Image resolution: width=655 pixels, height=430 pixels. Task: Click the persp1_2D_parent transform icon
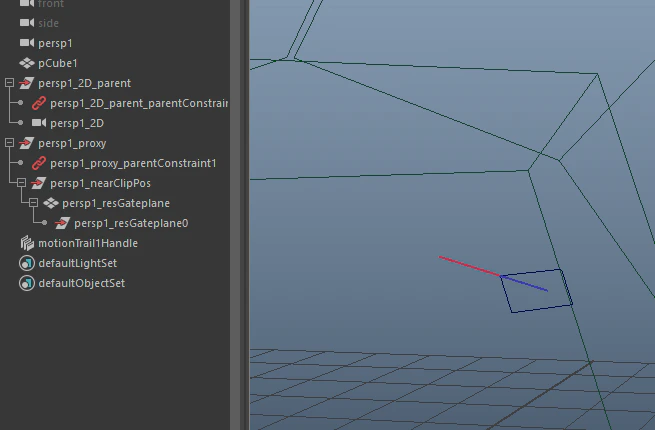[x=27, y=83]
